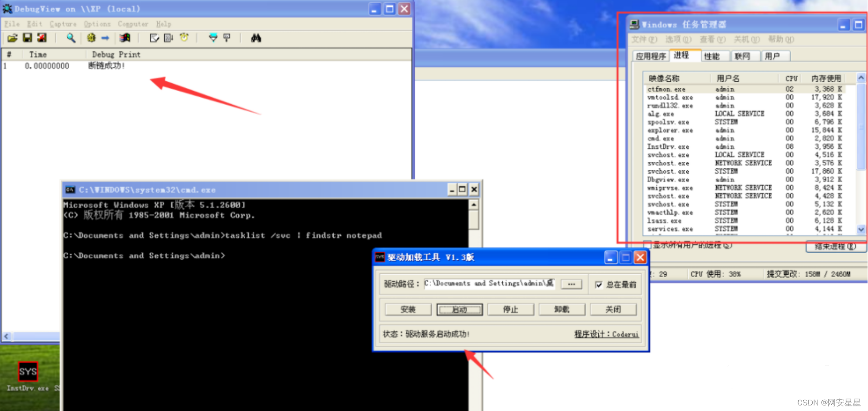Open the Options menu in DebugView
The height and width of the screenshot is (411, 868).
pyautogui.click(x=97, y=24)
